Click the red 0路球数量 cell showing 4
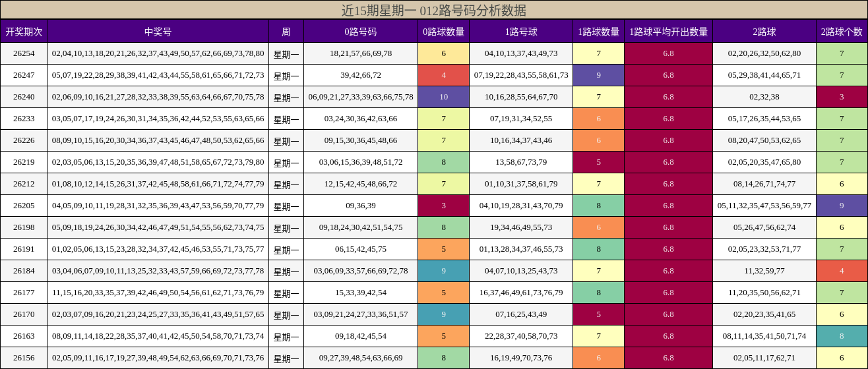Image resolution: width=868 pixels, height=369 pixels. tap(443, 75)
